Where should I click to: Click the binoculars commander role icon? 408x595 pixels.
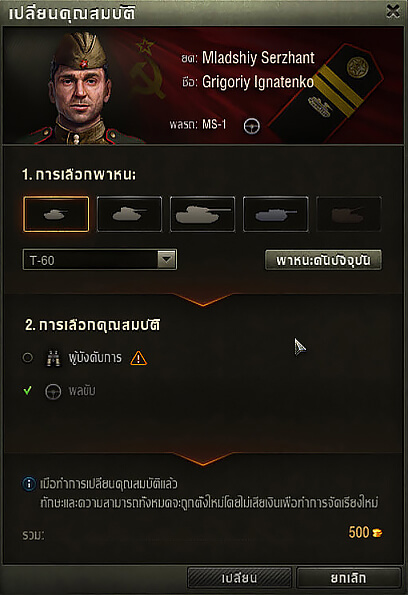tap(53, 358)
